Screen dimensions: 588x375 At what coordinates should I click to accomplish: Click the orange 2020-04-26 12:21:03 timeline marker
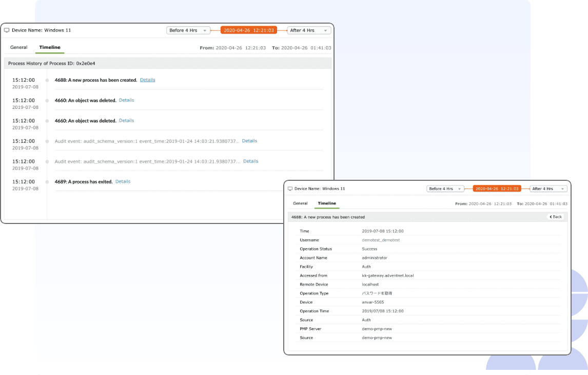(x=249, y=30)
